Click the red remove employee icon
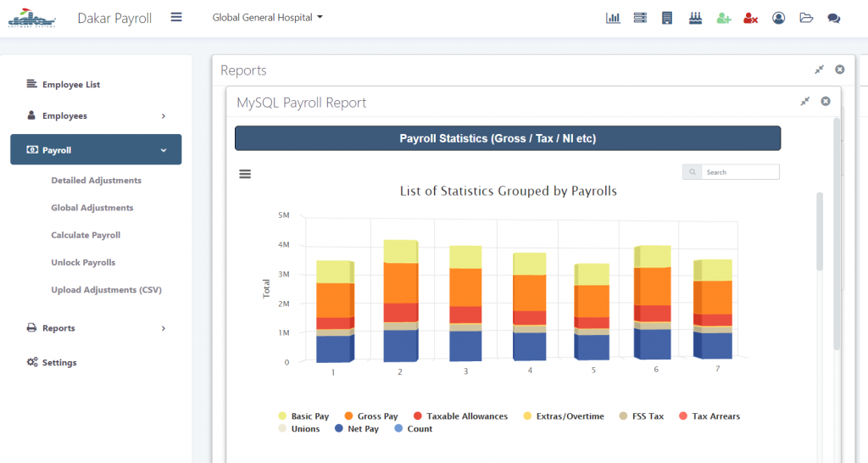 pos(750,18)
